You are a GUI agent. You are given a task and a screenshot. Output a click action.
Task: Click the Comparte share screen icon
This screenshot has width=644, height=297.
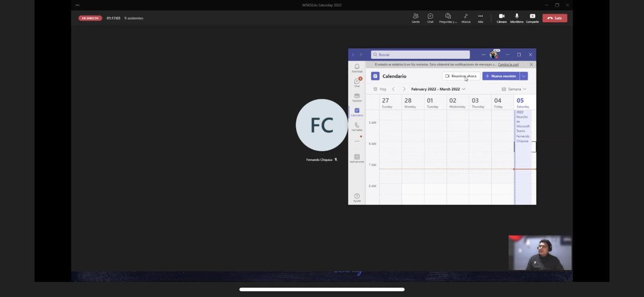[x=532, y=18]
